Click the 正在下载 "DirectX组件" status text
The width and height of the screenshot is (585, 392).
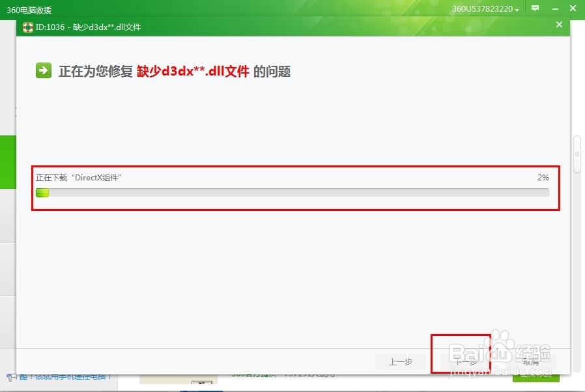(x=78, y=178)
